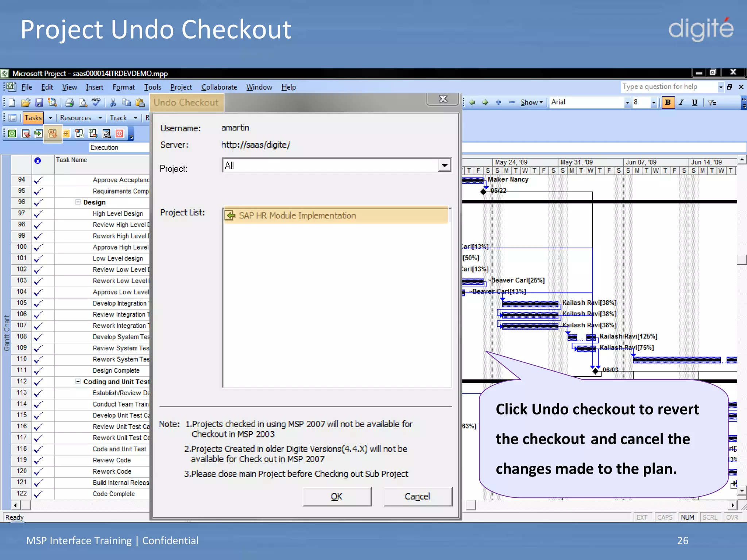
Task: Save the project with the floppy icon
Action: pos(39,102)
